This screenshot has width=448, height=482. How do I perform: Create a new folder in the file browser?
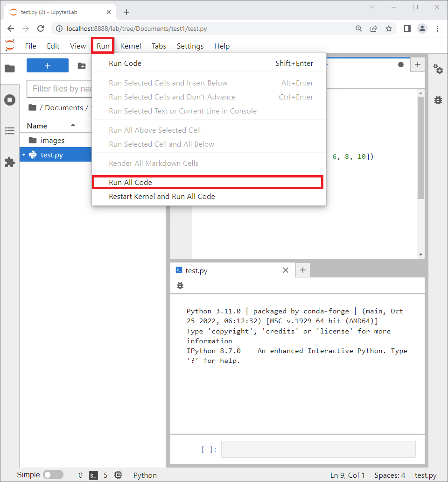pos(82,65)
